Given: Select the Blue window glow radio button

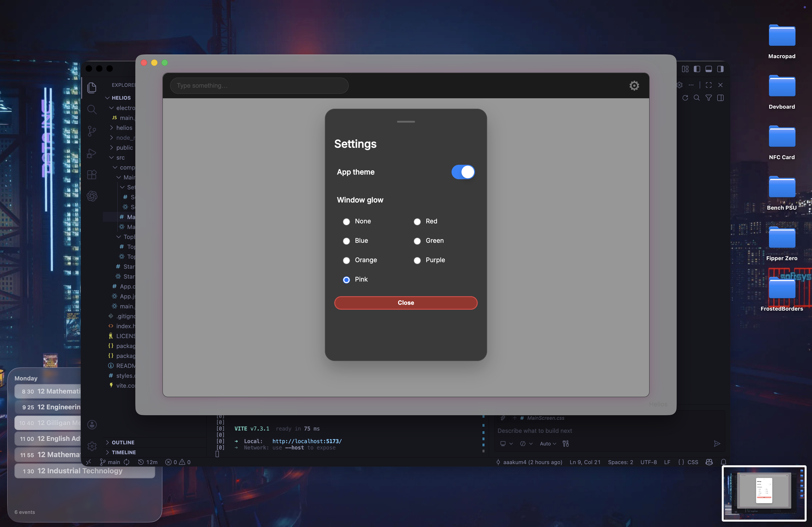Looking at the screenshot, I should coord(346,241).
